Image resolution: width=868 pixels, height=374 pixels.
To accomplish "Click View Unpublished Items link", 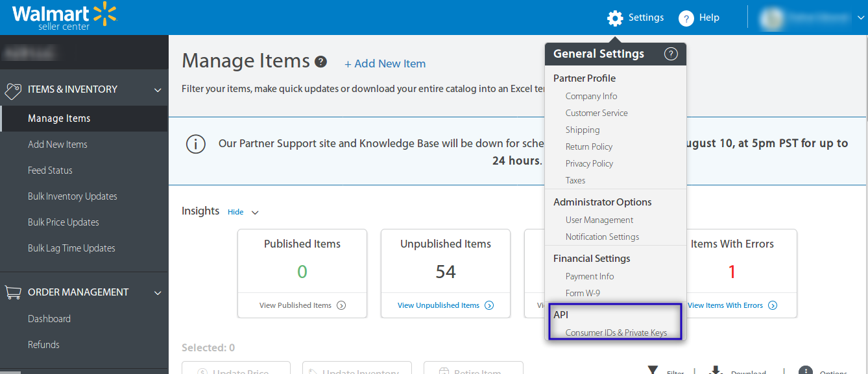I will tap(439, 305).
